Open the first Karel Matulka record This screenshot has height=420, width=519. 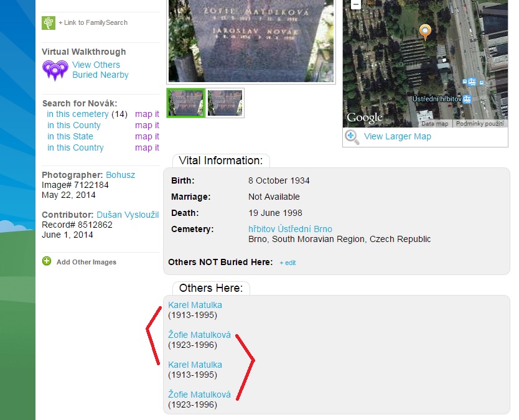(x=195, y=305)
